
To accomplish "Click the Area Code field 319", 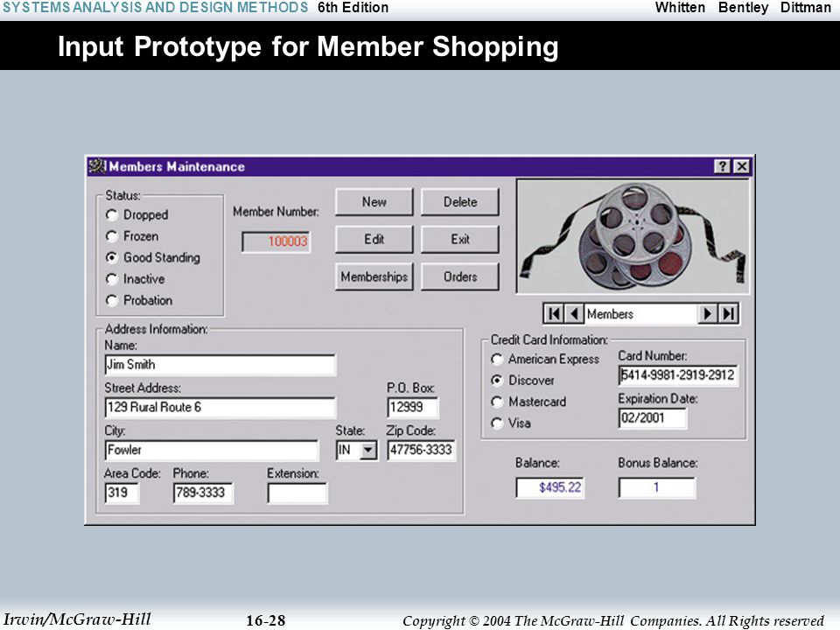I will (122, 493).
